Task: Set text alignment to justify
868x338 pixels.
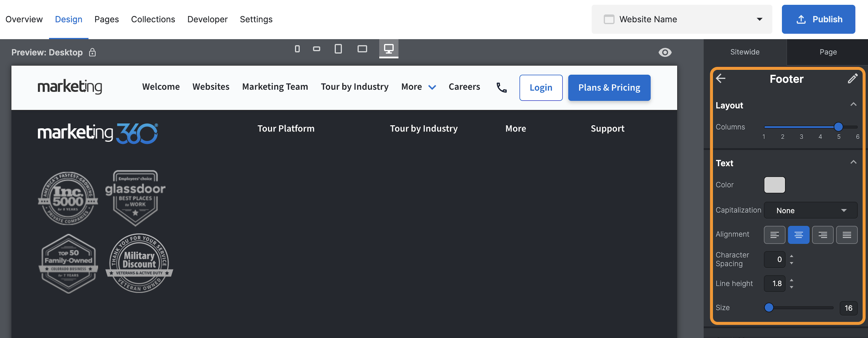Action: [x=846, y=235]
